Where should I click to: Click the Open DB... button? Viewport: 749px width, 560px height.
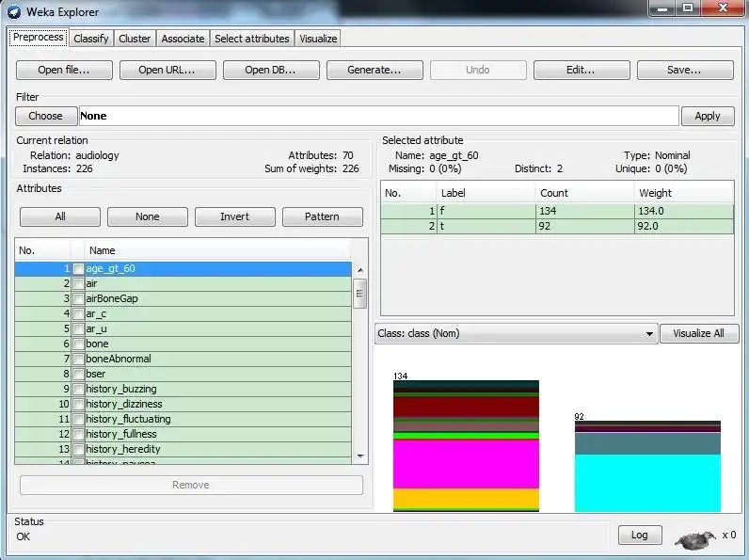(x=271, y=70)
